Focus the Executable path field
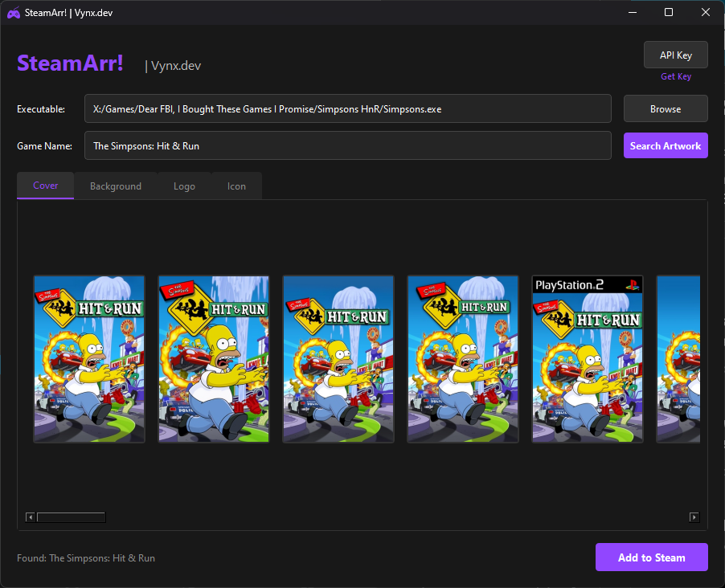 tap(348, 108)
